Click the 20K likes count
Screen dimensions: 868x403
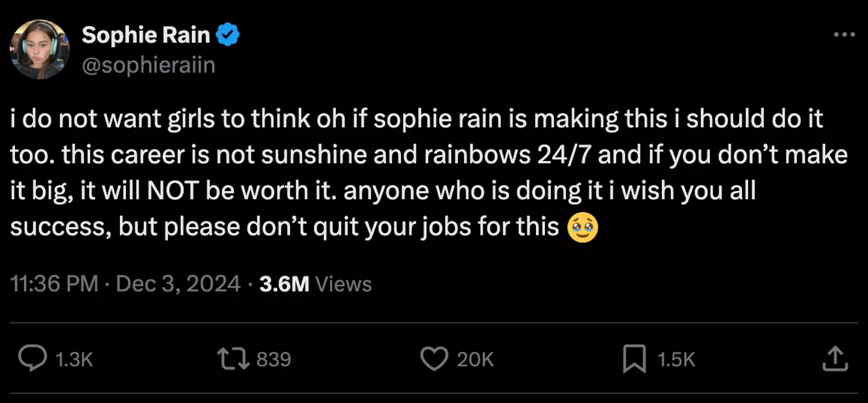tap(475, 360)
